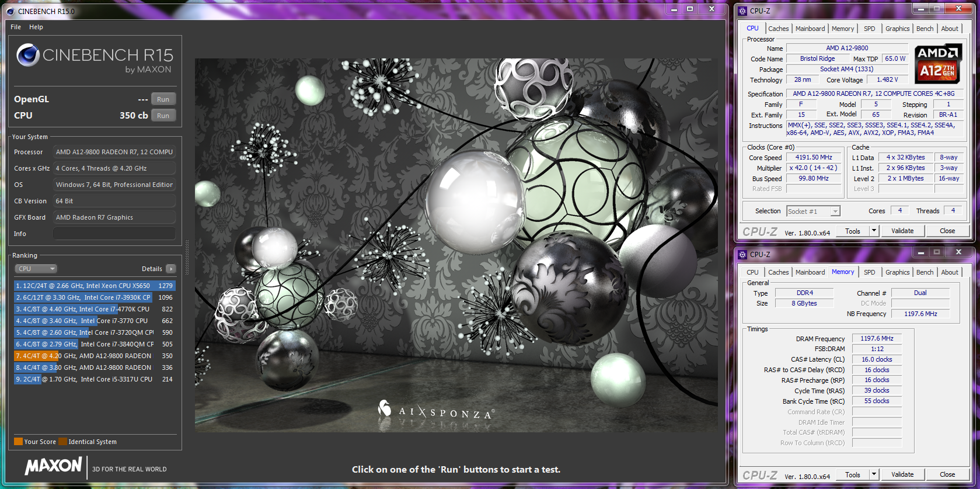Click the panel splitter handle beside Ranking
Viewport: 980px width, 489px height.
pos(187,258)
